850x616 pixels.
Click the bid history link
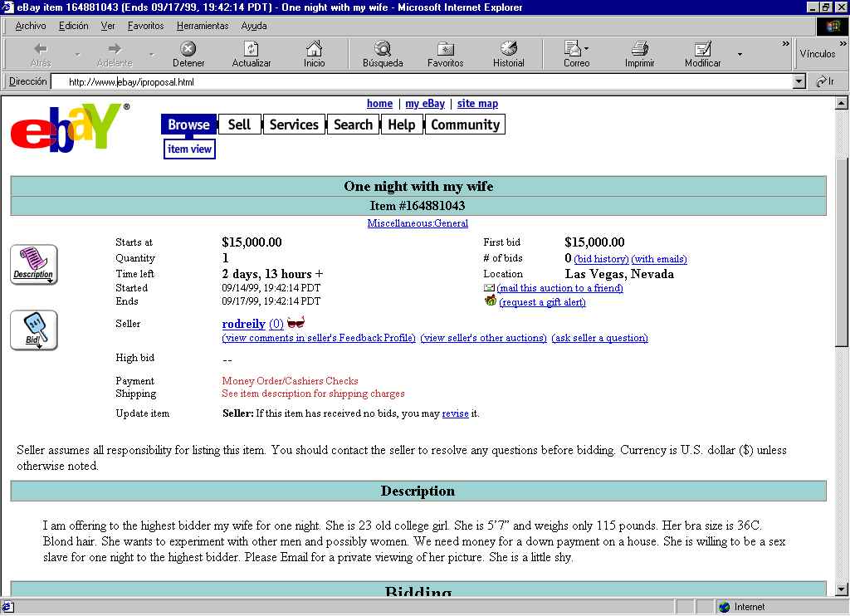pos(601,259)
